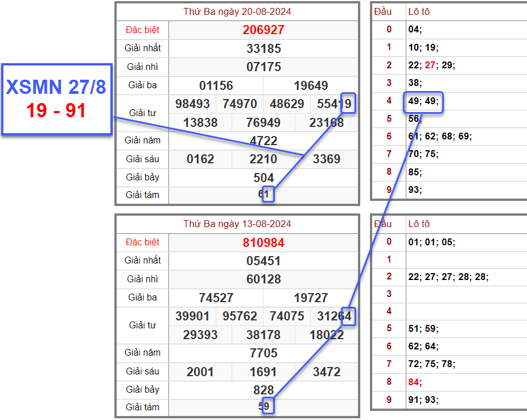The height and width of the screenshot is (420, 527).
Task: Click the 'Lô tô' header of upper list
Action: (x=419, y=11)
